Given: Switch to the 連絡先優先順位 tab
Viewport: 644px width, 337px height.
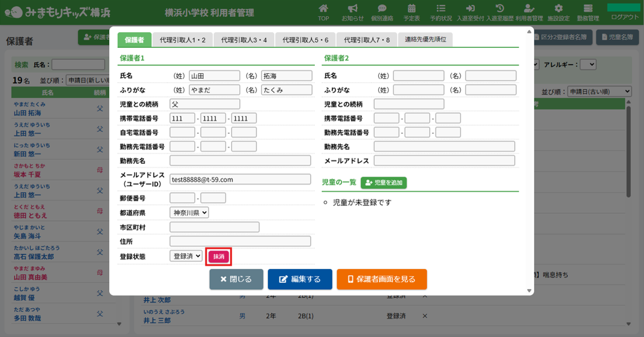Looking at the screenshot, I should 425,40.
